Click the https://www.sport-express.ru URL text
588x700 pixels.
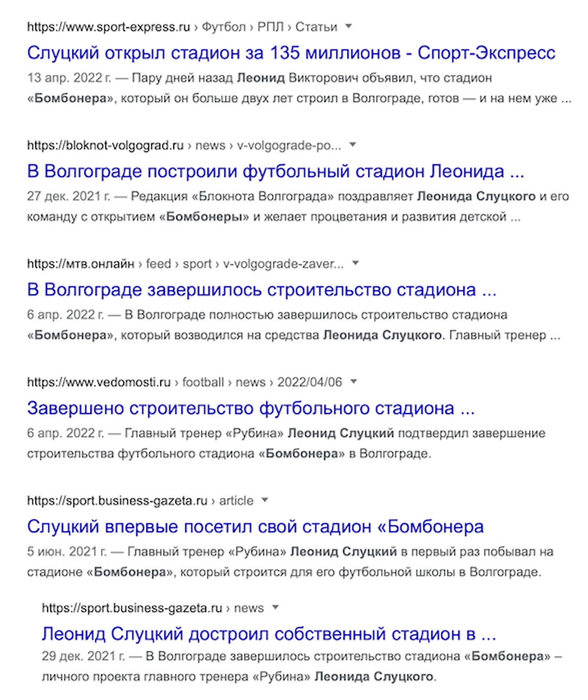(108, 27)
